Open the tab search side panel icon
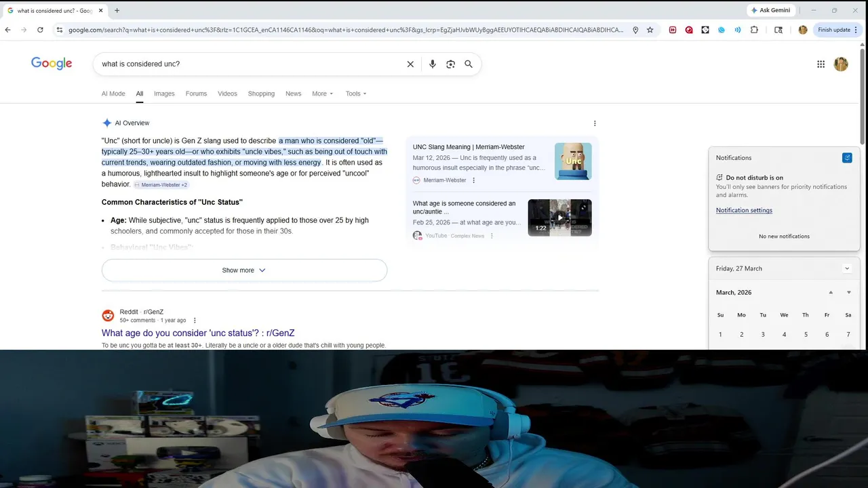Image resolution: width=868 pixels, height=488 pixels. click(778, 30)
